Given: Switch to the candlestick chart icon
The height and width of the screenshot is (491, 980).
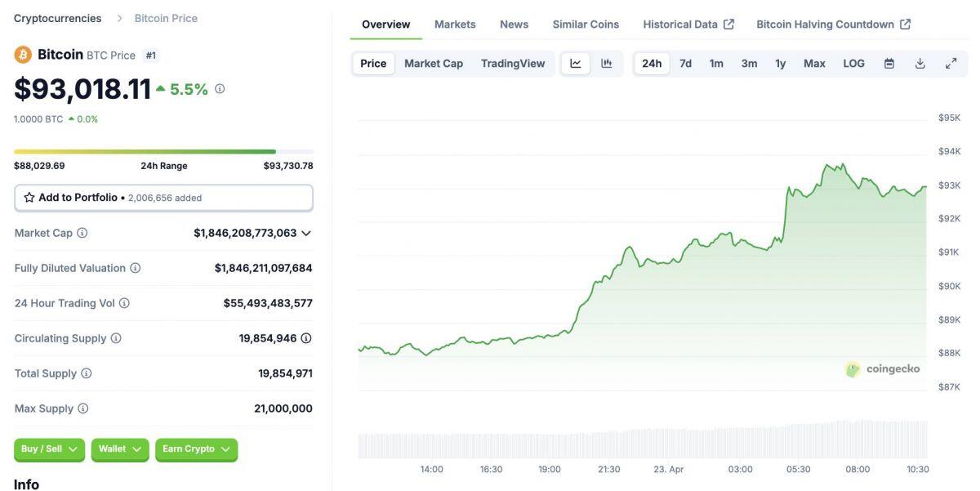Looking at the screenshot, I should pyautogui.click(x=606, y=62).
